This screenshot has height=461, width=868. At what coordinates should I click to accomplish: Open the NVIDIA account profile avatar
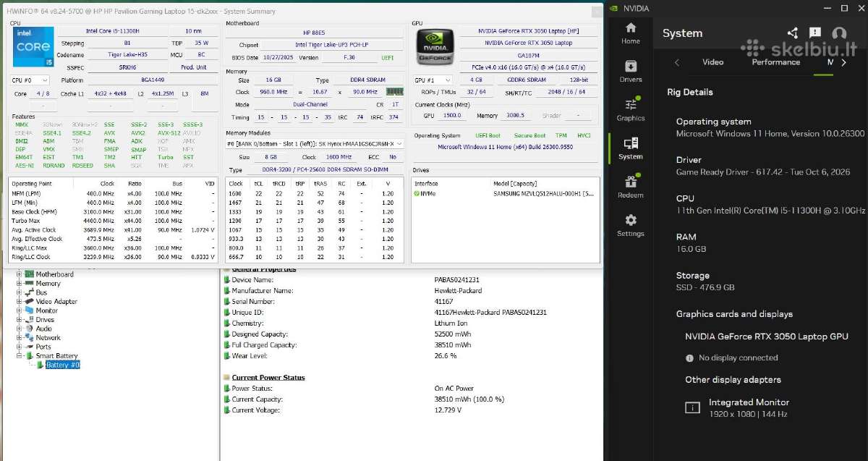(x=839, y=33)
